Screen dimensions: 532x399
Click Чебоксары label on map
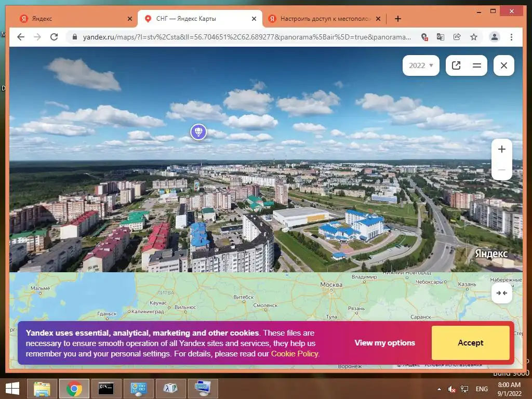pos(429,282)
